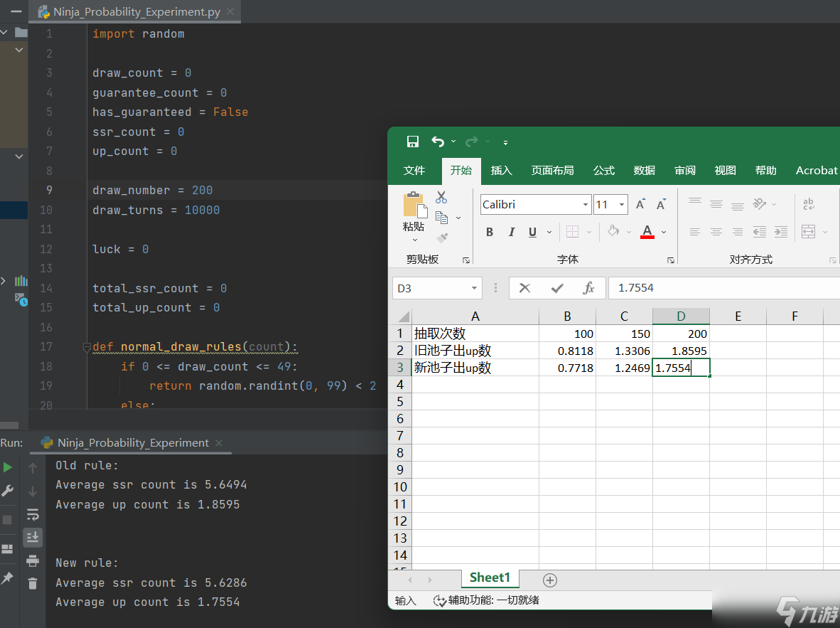Screen dimensions: 840x628
Task: Add a new sheet with plus icon
Action: click(549, 580)
